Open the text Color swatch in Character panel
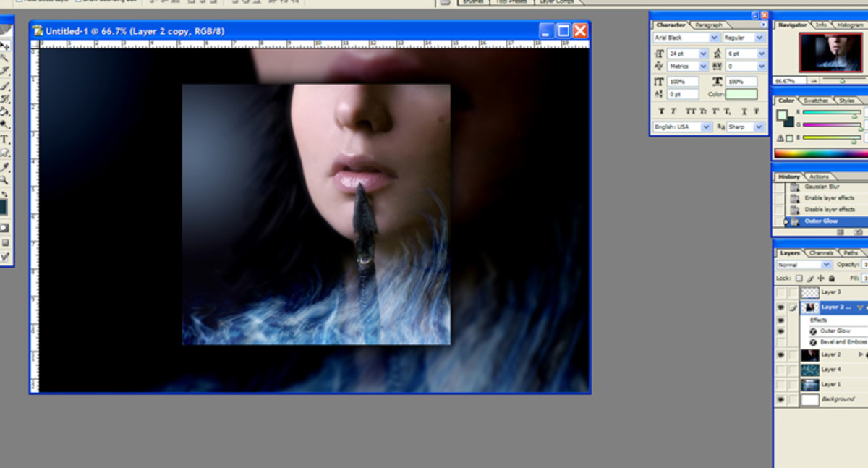Image resolution: width=868 pixels, height=468 pixels. (741, 94)
